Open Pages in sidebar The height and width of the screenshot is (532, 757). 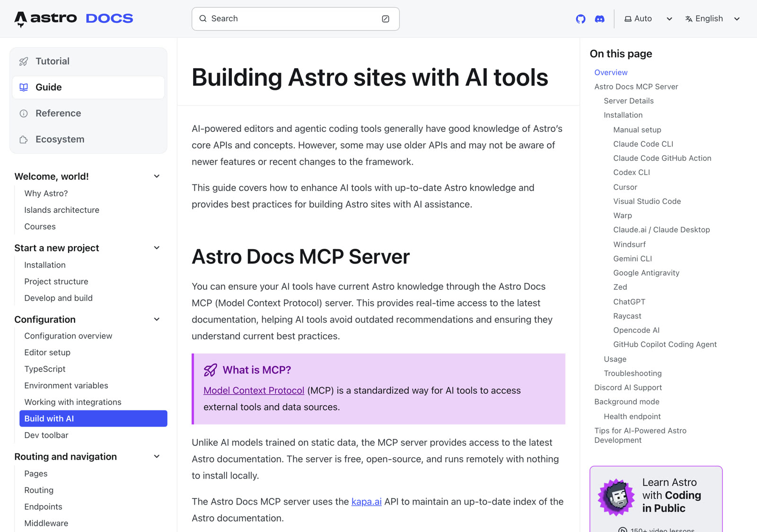(x=36, y=473)
